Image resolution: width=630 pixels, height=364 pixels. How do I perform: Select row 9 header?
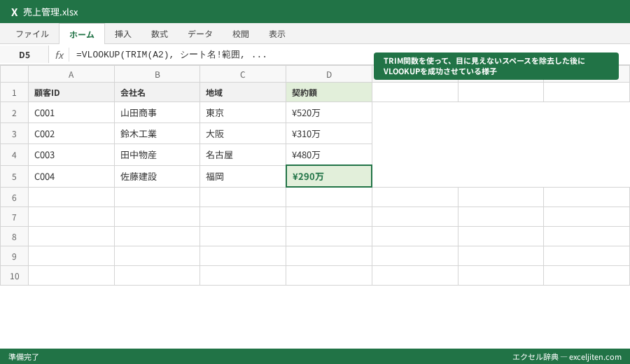click(14, 256)
